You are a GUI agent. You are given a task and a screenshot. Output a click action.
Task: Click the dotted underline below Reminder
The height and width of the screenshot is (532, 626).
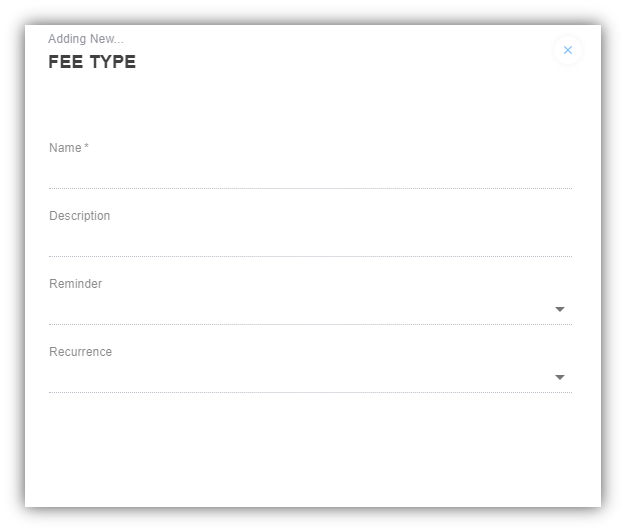[x=310, y=324]
